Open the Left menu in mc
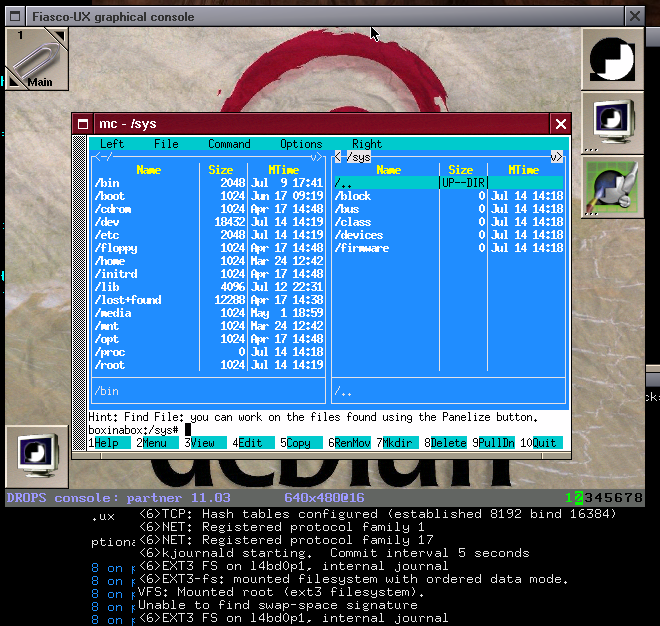 point(112,144)
